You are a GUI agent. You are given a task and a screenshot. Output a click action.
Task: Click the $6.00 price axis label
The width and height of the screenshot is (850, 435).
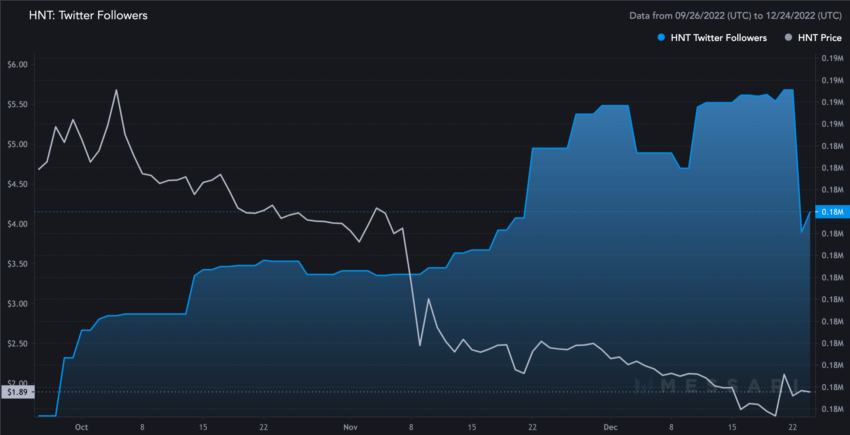pyautogui.click(x=17, y=65)
